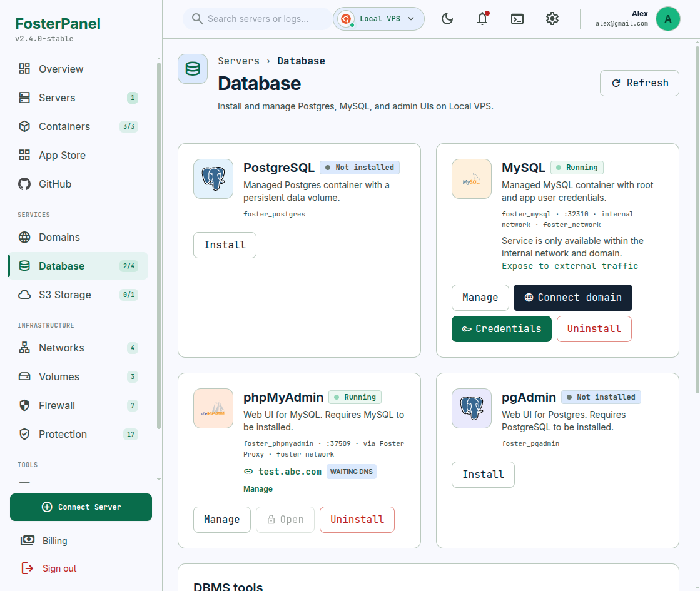
Task: Open GitHub sidebar item
Action: 78,184
